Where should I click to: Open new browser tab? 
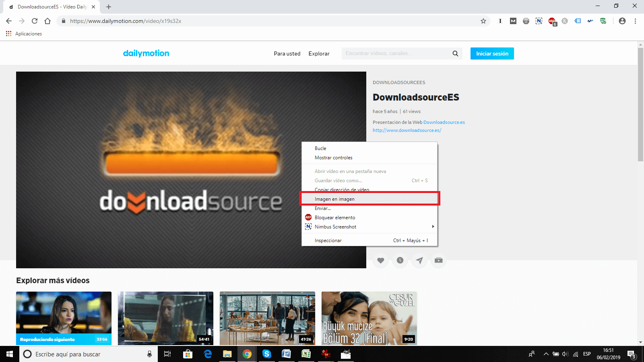[109, 7]
